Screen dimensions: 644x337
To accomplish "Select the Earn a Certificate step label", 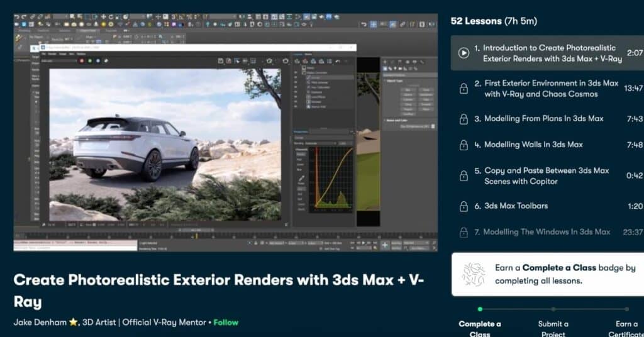I will tap(626, 329).
